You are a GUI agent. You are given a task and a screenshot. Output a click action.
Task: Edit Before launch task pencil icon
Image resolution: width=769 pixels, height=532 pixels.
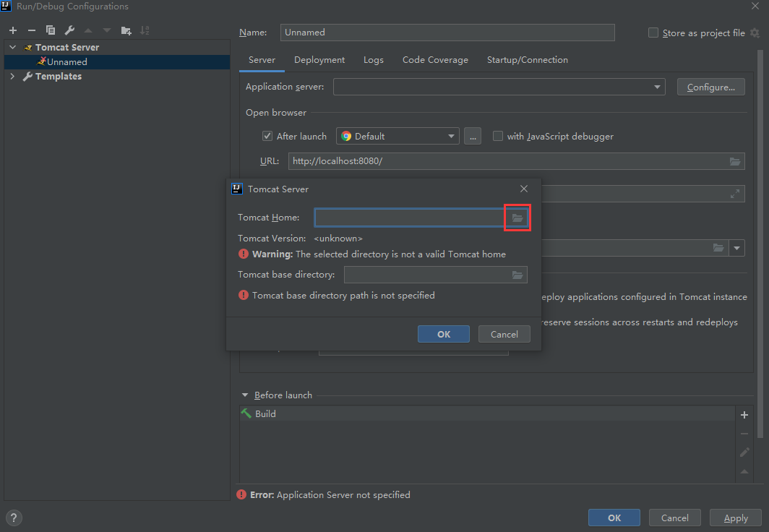pos(744,452)
